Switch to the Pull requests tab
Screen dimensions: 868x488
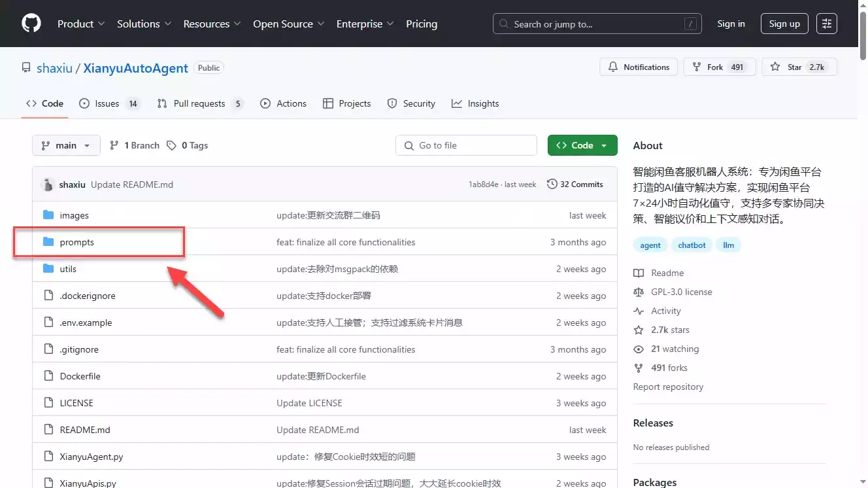pyautogui.click(x=199, y=103)
